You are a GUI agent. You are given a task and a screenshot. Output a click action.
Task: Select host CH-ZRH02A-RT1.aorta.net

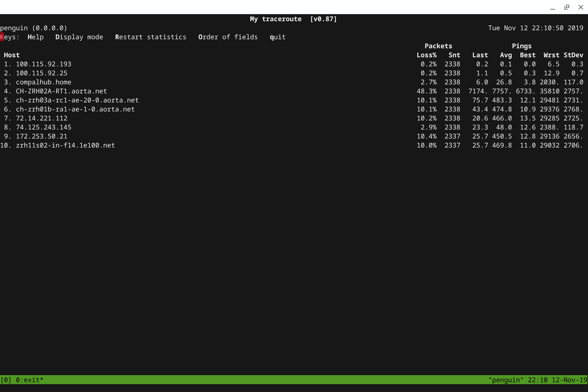(61, 91)
